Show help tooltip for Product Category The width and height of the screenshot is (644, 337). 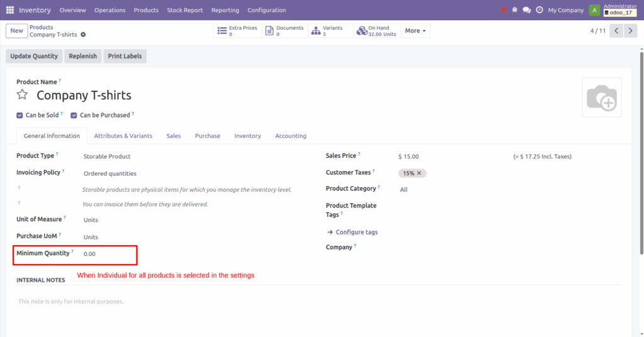point(379,187)
